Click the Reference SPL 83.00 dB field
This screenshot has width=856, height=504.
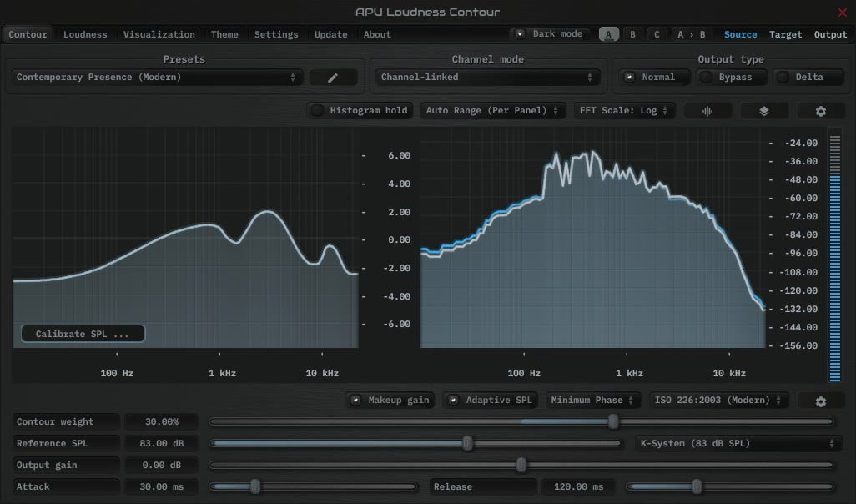click(x=162, y=443)
